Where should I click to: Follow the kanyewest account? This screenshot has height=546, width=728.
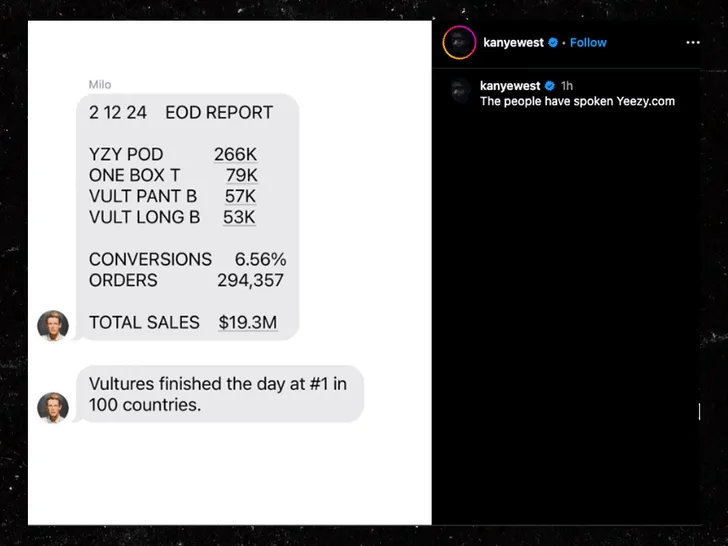click(588, 43)
